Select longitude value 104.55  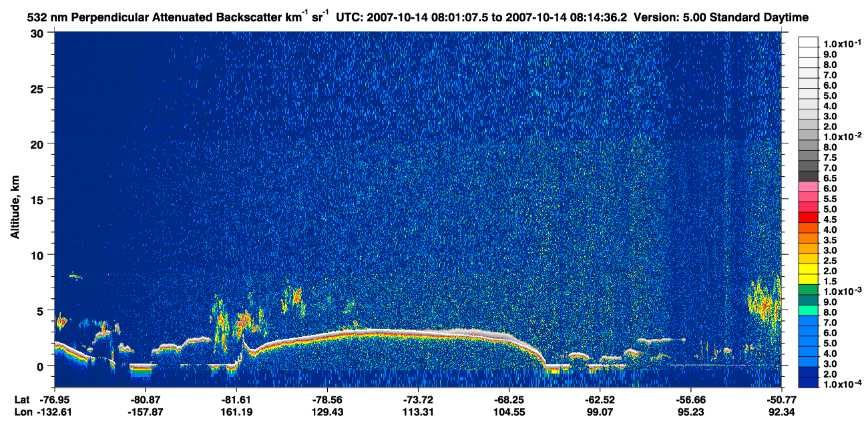509,412
